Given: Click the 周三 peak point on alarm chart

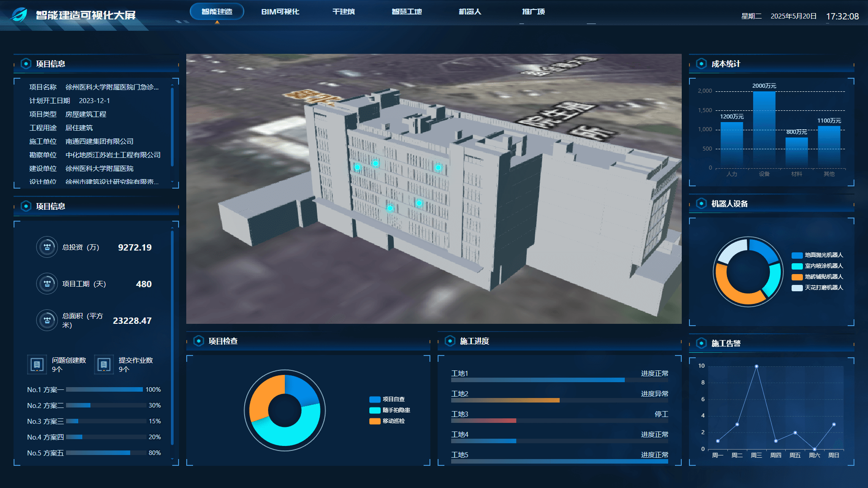Looking at the screenshot, I should [x=756, y=366].
